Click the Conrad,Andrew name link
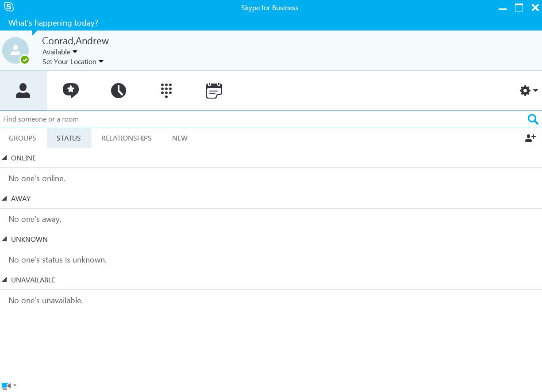This screenshot has width=542, height=392. click(75, 41)
